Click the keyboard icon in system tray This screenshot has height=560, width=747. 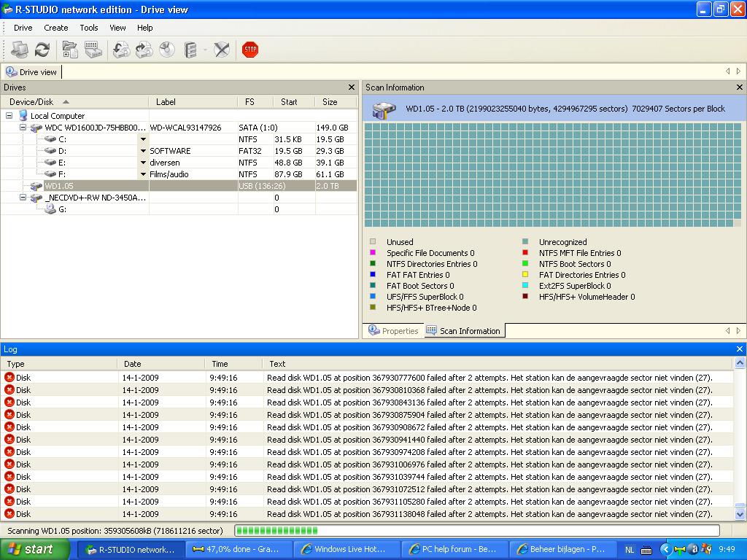(x=646, y=550)
